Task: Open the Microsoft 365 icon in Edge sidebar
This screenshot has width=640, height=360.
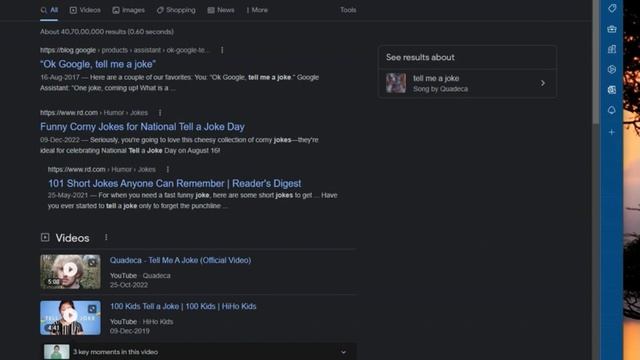Action: (x=611, y=69)
